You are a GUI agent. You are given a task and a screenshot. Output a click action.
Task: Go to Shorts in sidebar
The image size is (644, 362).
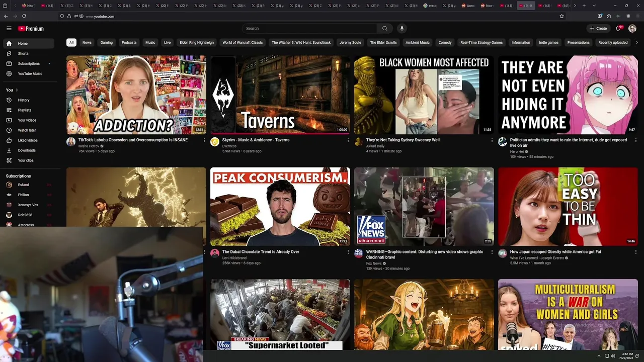pos(28,54)
